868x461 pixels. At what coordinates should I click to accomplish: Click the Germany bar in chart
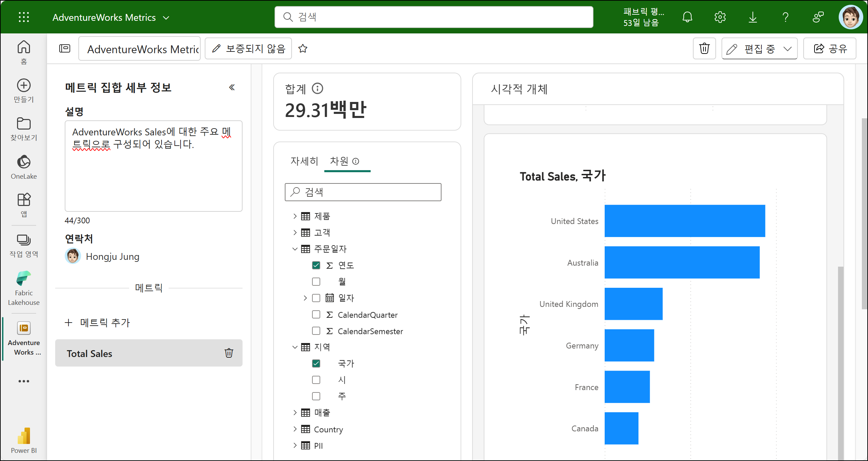(x=629, y=345)
